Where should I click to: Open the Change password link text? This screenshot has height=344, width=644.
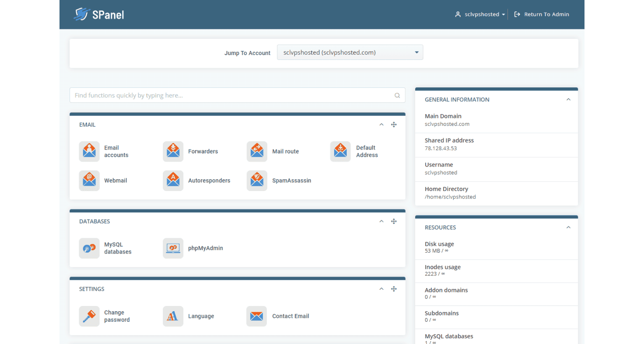coord(117,316)
